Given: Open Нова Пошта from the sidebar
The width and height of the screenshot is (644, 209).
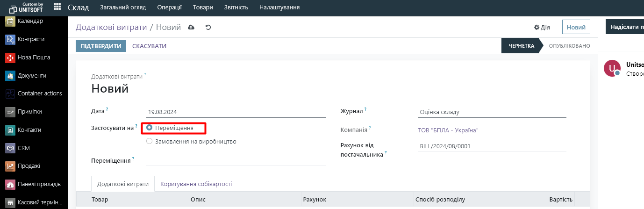Looking at the screenshot, I should [x=33, y=58].
